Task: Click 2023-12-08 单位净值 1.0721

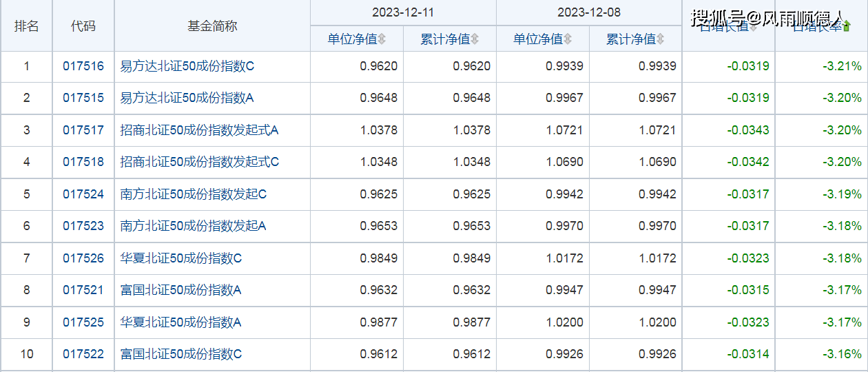Action: (x=564, y=130)
